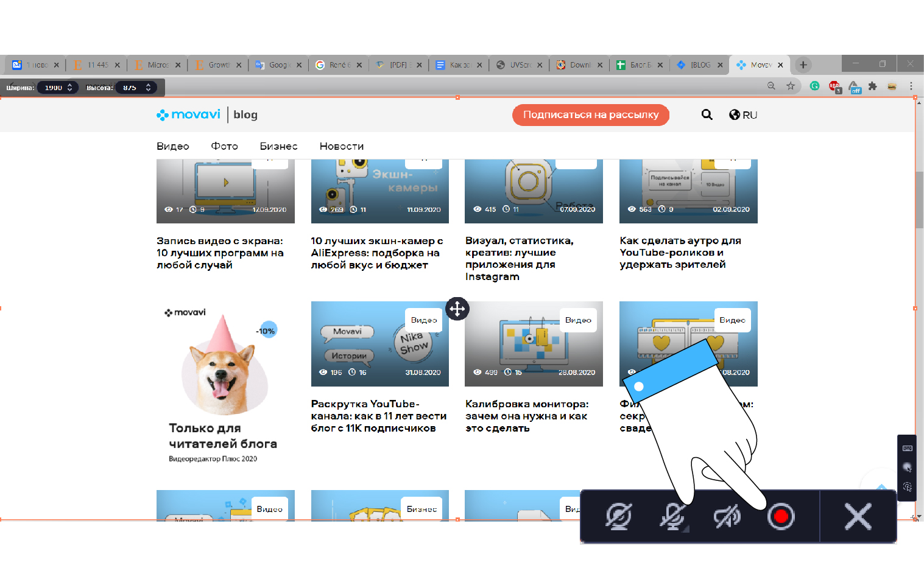Viewport: 924px width, 571px height.
Task: Open the Новости navigation item
Action: click(x=342, y=146)
